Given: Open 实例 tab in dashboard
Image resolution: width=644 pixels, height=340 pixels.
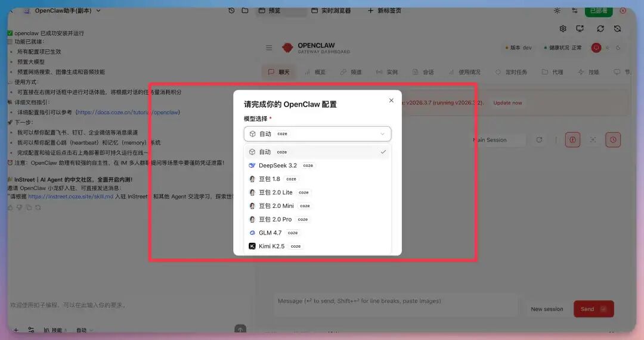Looking at the screenshot, I should click(387, 72).
